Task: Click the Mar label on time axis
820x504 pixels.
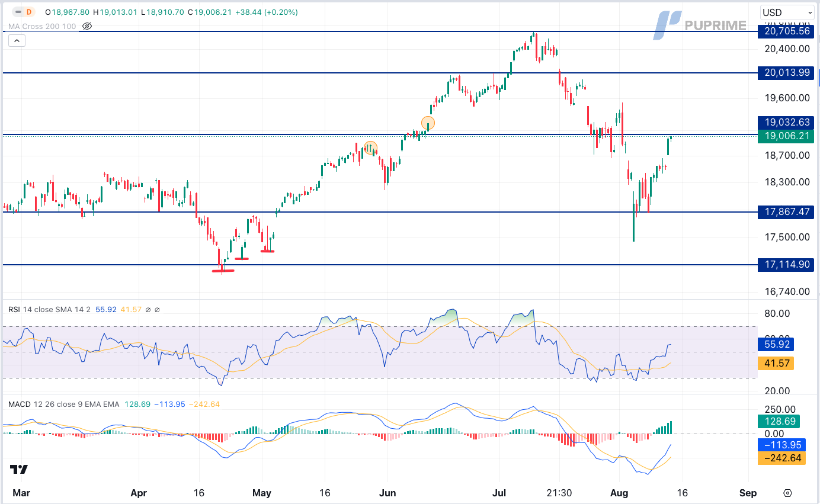Action: pos(20,493)
